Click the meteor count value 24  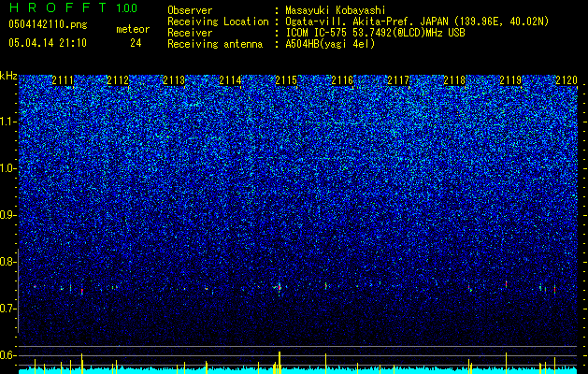pos(136,43)
